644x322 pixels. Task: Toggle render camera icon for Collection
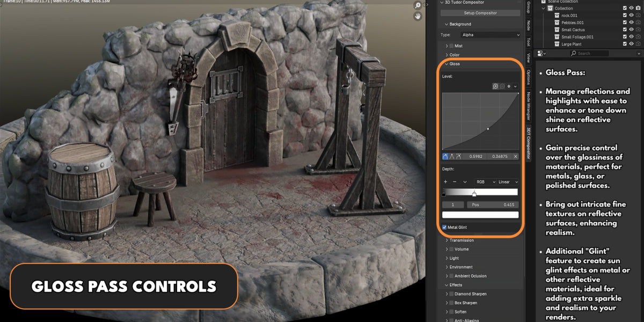pyautogui.click(x=638, y=9)
